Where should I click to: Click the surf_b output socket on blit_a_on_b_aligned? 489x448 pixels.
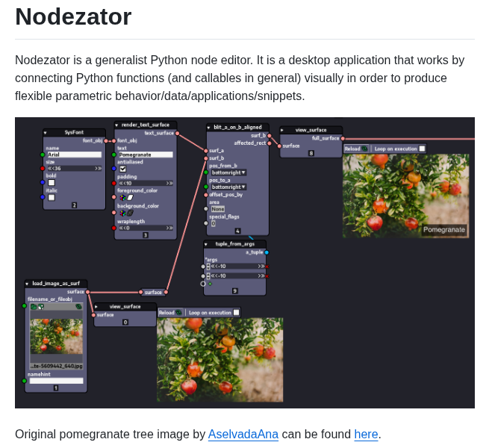click(x=270, y=136)
